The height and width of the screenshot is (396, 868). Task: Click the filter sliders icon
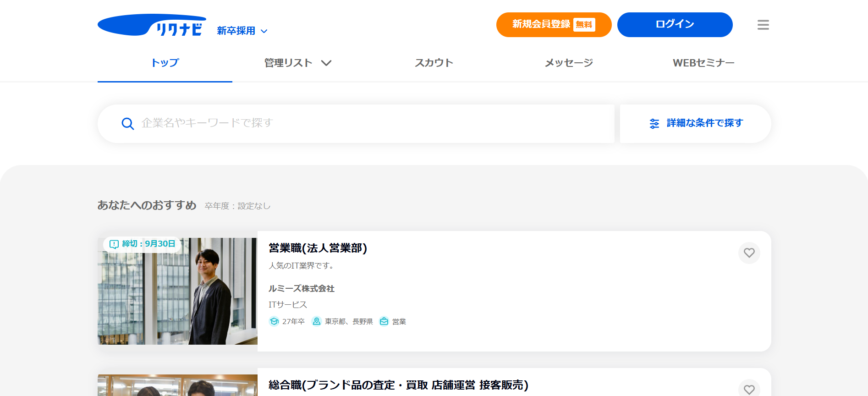pos(654,123)
